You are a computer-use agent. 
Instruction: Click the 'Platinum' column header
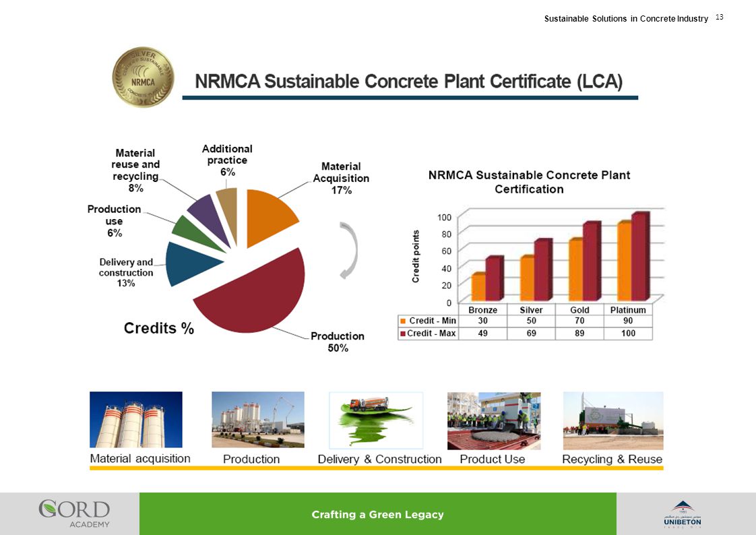pos(628,310)
